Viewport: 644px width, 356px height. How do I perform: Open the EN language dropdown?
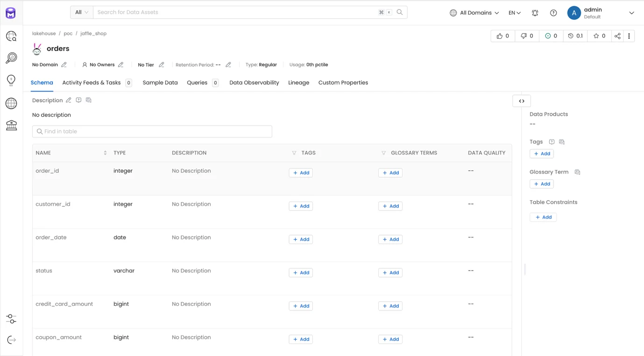(514, 13)
